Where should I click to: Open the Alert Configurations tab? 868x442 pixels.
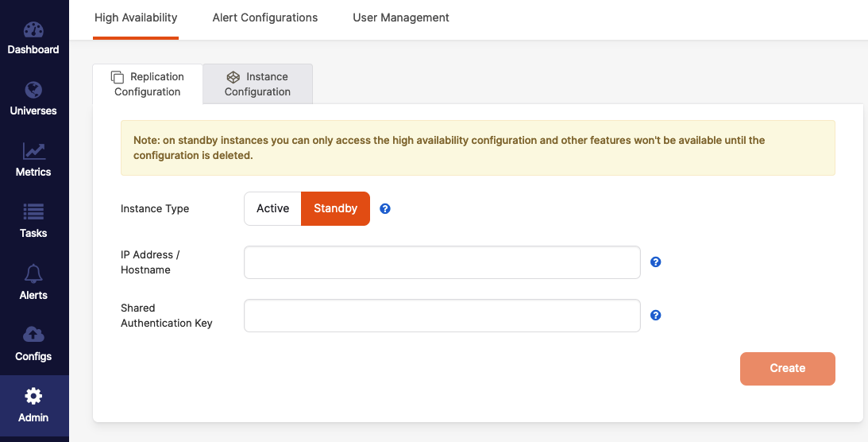click(265, 17)
